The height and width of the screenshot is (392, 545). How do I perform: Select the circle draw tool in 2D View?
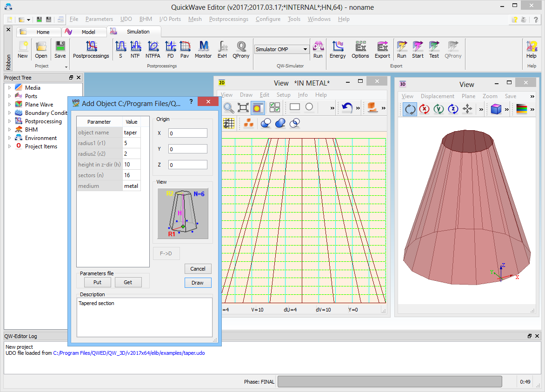click(x=309, y=107)
